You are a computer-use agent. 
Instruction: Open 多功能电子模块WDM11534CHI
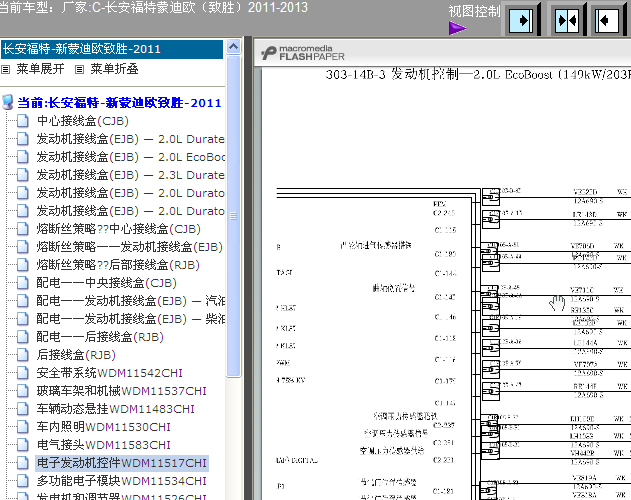click(122, 481)
